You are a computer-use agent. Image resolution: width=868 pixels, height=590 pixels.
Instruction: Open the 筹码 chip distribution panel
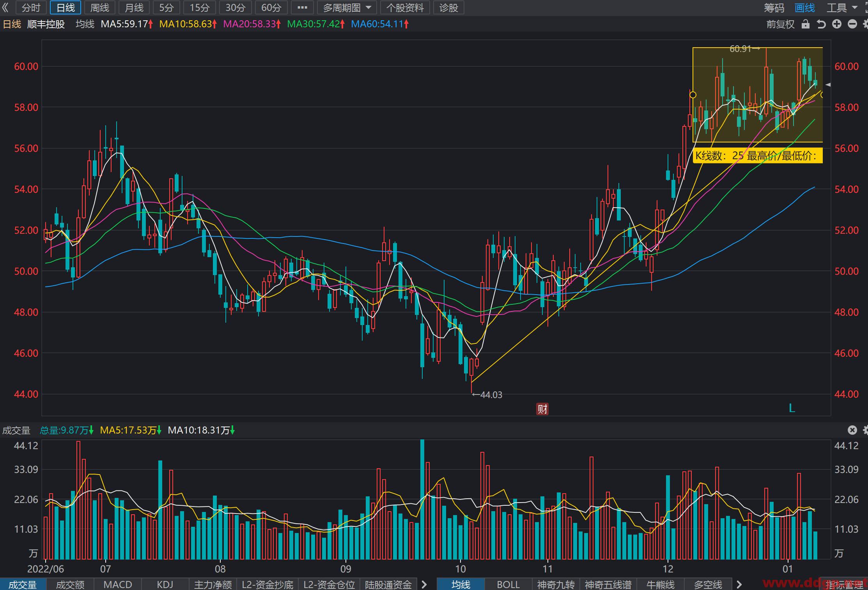[774, 7]
